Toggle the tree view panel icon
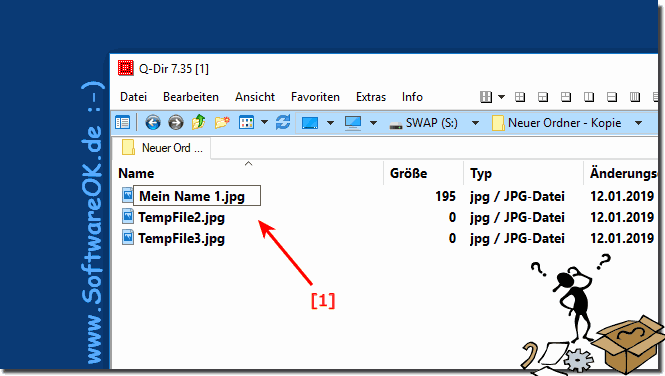Image resolution: width=665 pixels, height=376 pixels. point(123,123)
